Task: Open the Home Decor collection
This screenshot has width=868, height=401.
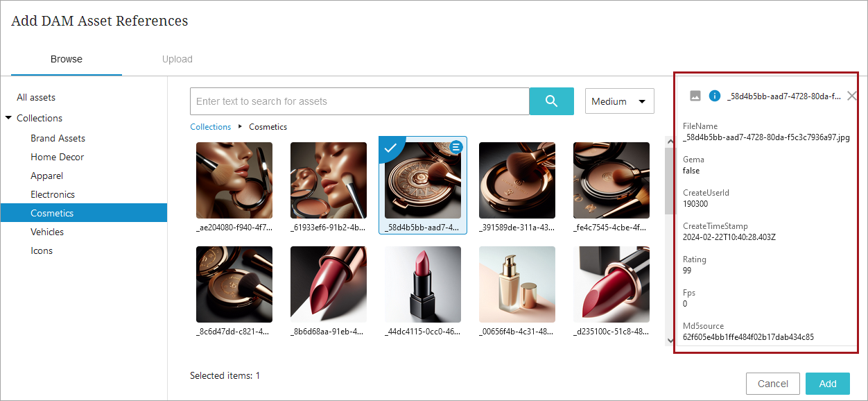Action: point(58,157)
